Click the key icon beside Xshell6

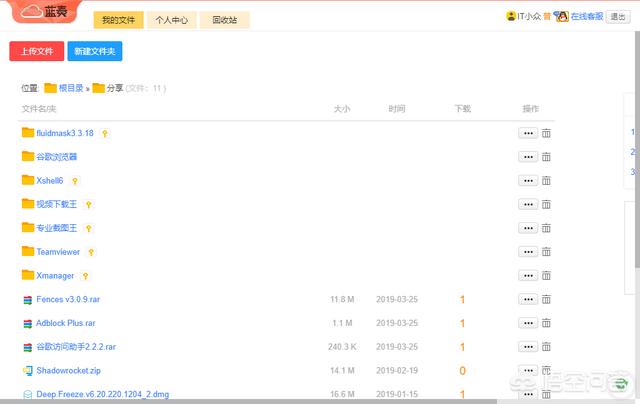[x=75, y=181]
